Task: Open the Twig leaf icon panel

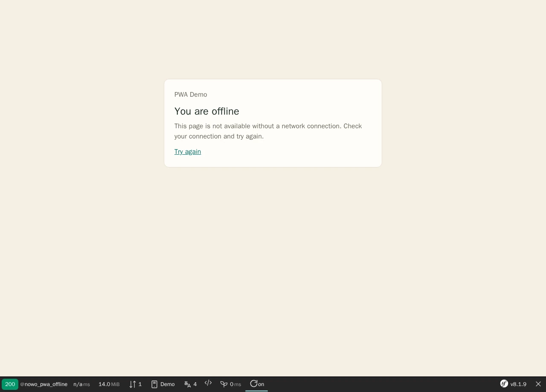Action: tap(224, 384)
